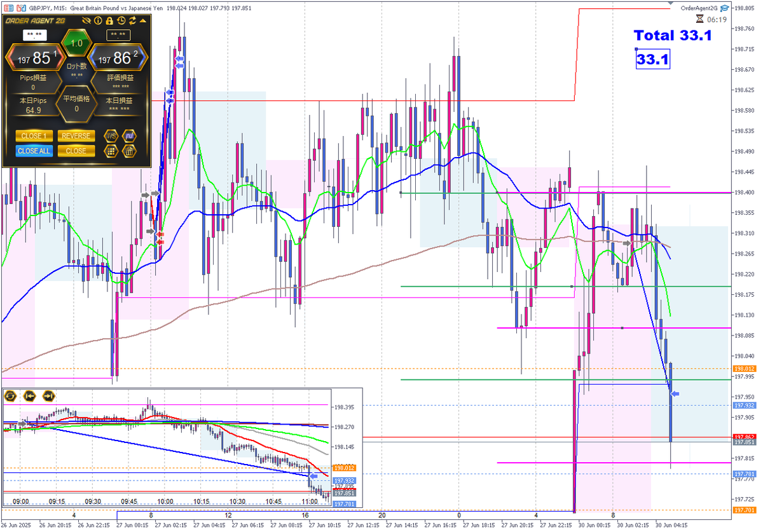This screenshot has height=532, width=763.
Task: Click the OrderAgent2G expert hat icon
Action: (x=724, y=8)
